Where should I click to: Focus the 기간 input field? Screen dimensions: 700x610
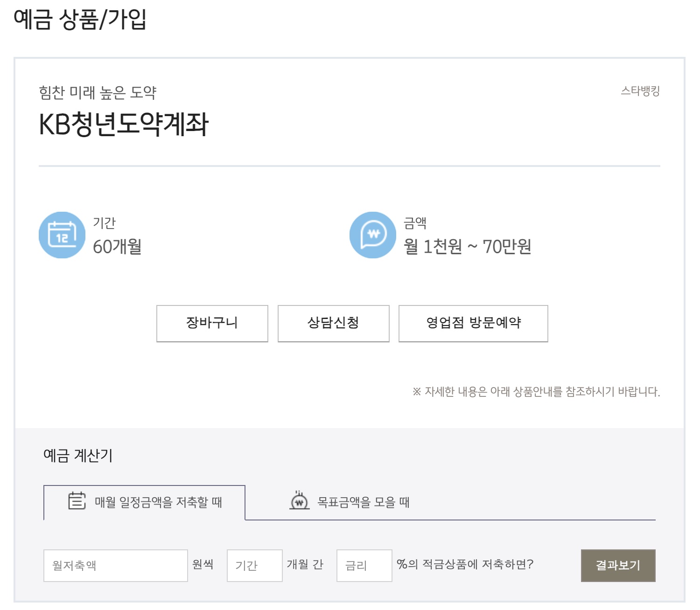click(x=255, y=566)
